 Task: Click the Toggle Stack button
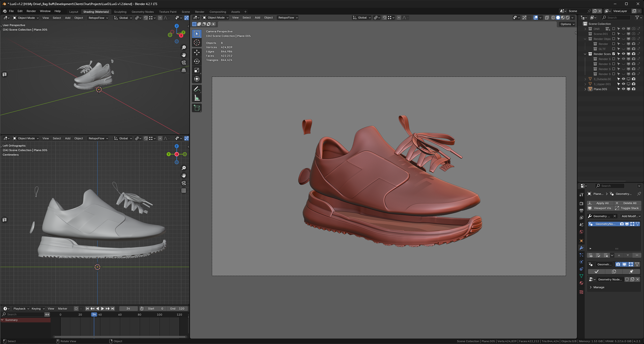point(628,208)
